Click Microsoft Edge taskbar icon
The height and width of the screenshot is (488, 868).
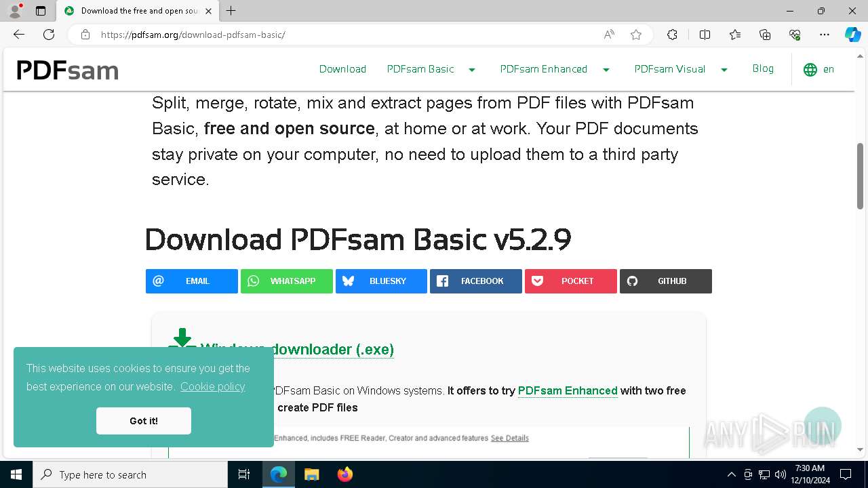pyautogui.click(x=279, y=474)
